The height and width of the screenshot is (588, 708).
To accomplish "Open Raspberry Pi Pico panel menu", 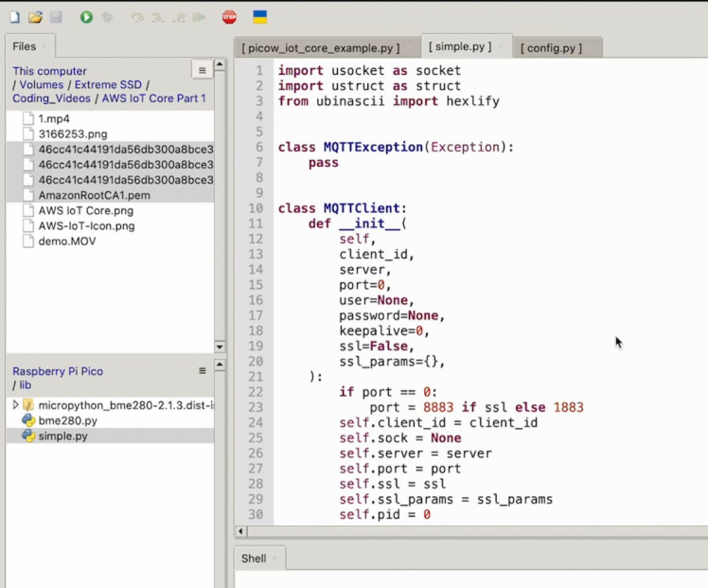I will pyautogui.click(x=202, y=371).
